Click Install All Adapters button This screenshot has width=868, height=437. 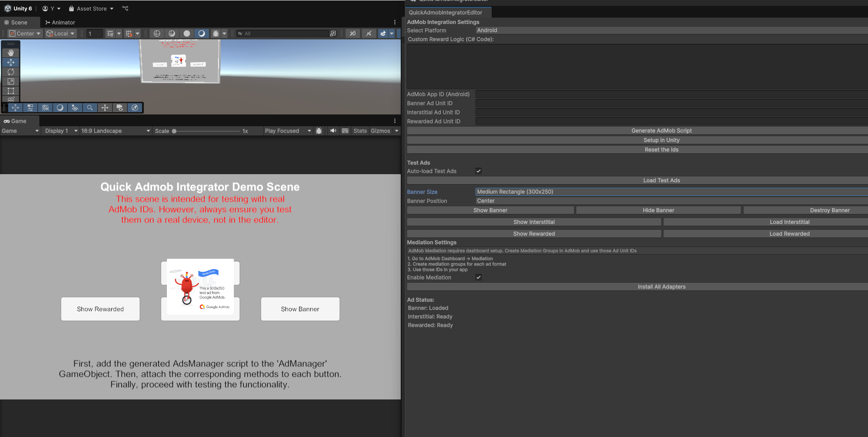pyautogui.click(x=637, y=287)
